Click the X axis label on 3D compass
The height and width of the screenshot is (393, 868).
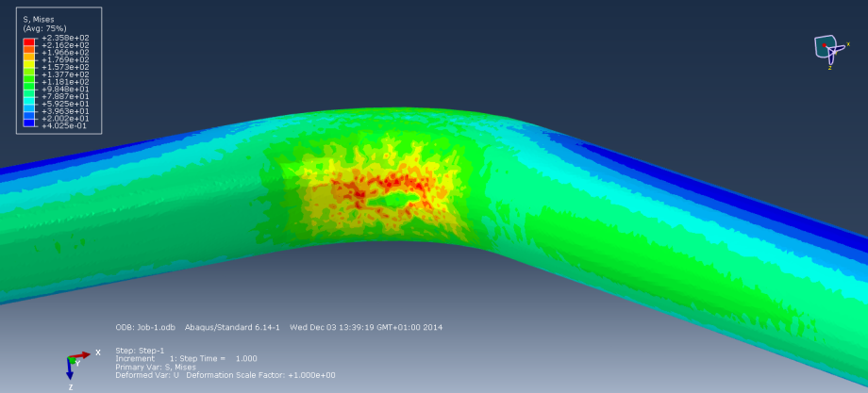848,44
